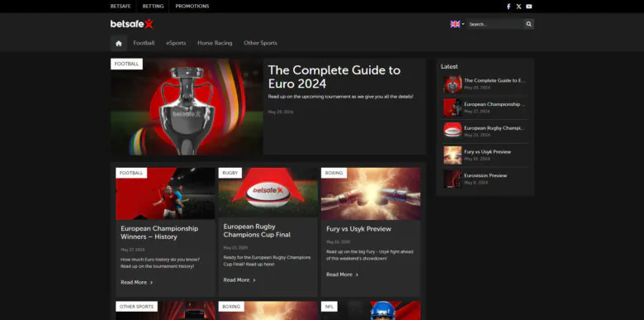Open Latest item European Rugby Champi...

(495, 128)
